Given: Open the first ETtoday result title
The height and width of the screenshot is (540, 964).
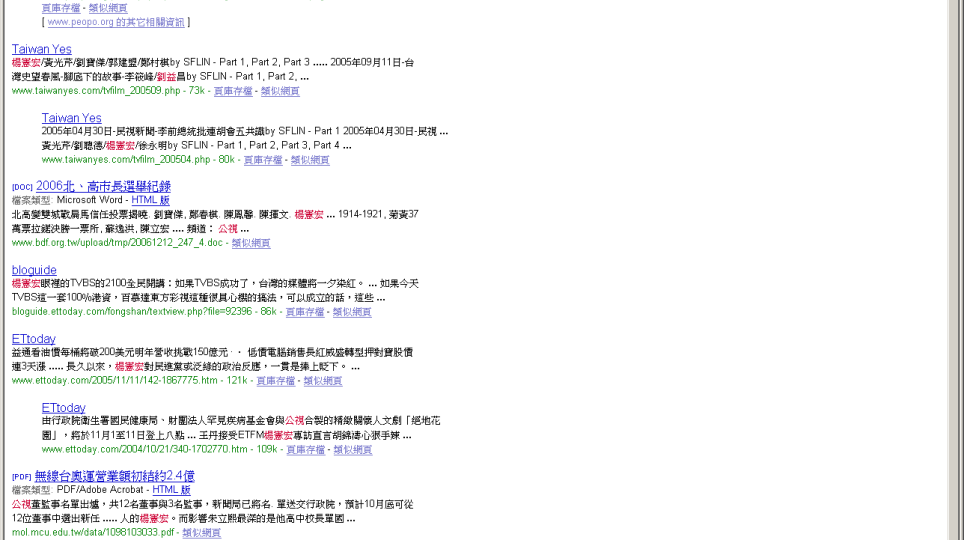Looking at the screenshot, I should 34,339.
